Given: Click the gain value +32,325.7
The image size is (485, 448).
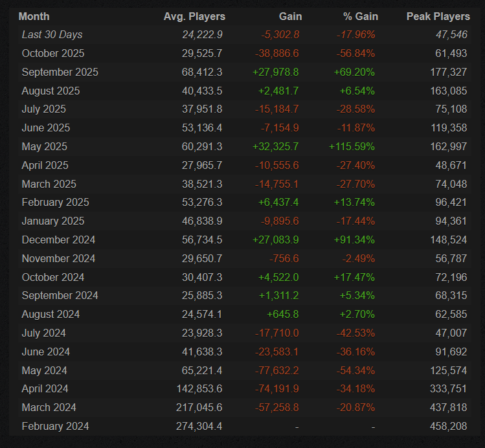Looking at the screenshot, I should click(x=276, y=146).
